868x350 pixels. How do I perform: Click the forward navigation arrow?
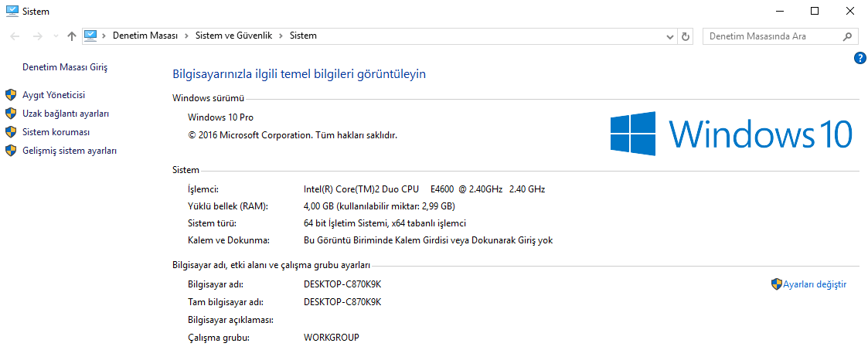(x=38, y=36)
